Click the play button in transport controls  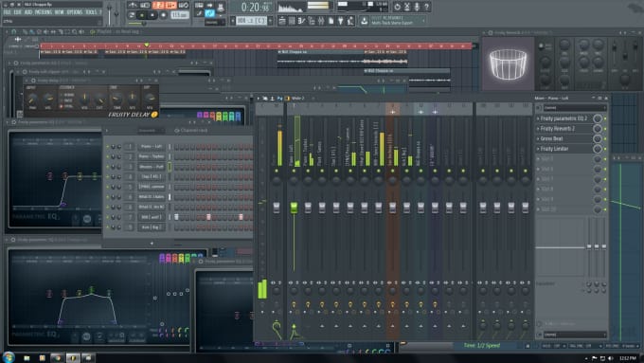pyautogui.click(x=142, y=15)
